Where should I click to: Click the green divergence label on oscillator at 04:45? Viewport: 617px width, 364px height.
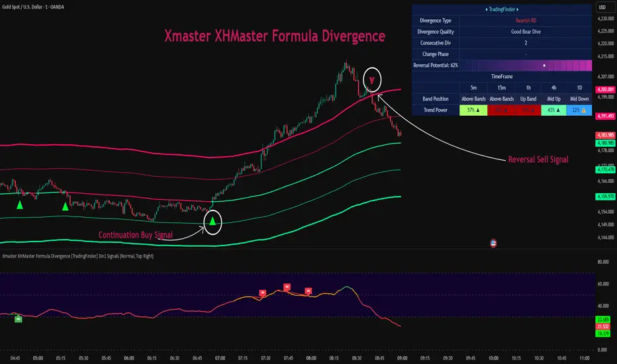tap(18, 319)
